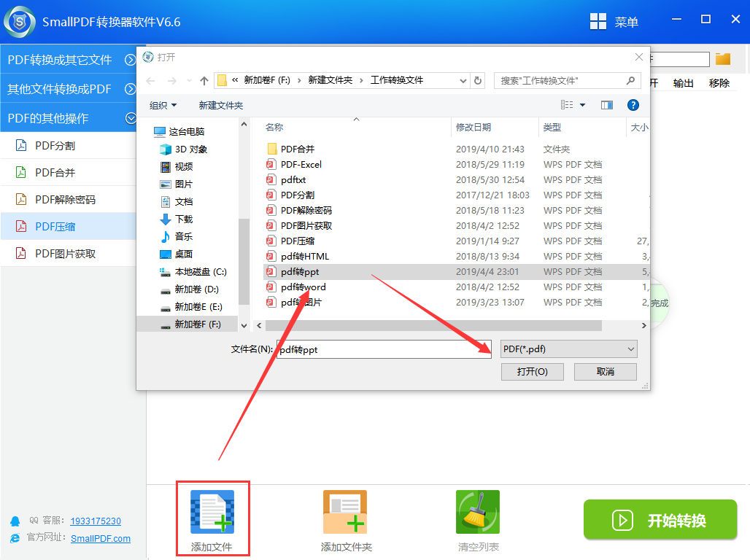Select 文档 folder in navigation tree
Viewport: 750px width, 560px height.
pyautogui.click(x=177, y=202)
